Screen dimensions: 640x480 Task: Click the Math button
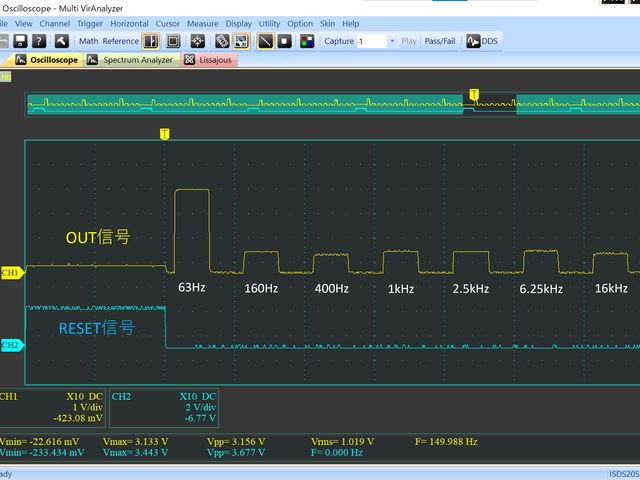tap(89, 41)
